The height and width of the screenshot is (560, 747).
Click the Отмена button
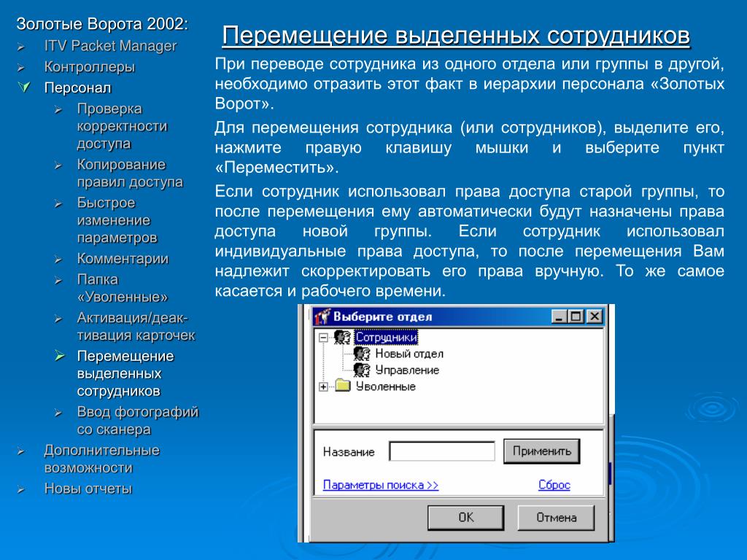tap(556, 518)
